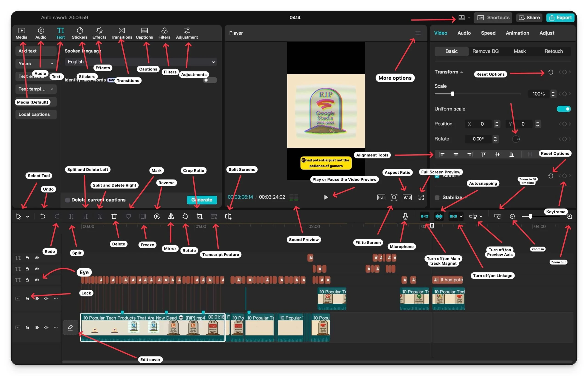Click the Align left icon in alignment tools
This screenshot has width=588, height=376.
442,154
